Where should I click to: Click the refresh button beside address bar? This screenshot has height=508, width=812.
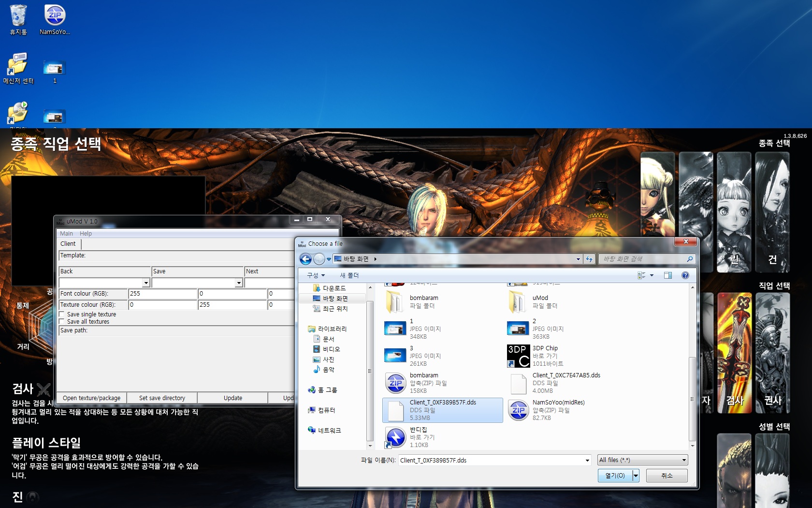[x=589, y=259]
